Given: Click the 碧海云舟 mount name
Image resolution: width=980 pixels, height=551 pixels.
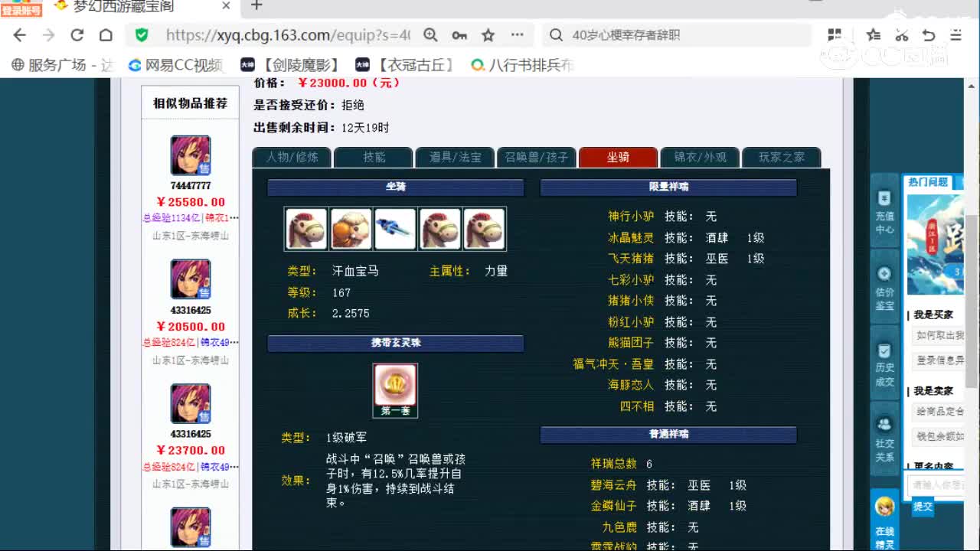Looking at the screenshot, I should pyautogui.click(x=613, y=485).
